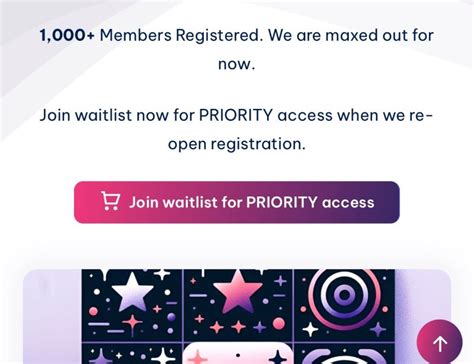Image resolution: width=474 pixels, height=364 pixels.
Task: Select the concentric rings target tile
Action: tap(344, 305)
